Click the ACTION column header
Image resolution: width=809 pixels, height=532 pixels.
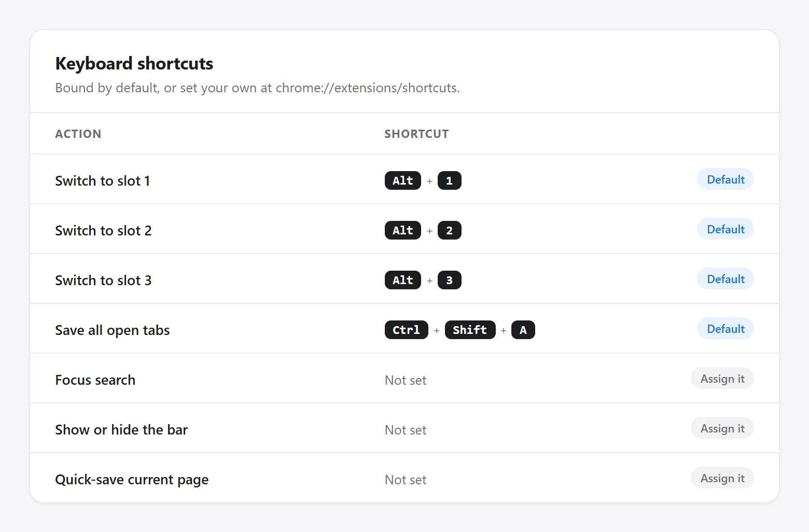[x=78, y=134]
